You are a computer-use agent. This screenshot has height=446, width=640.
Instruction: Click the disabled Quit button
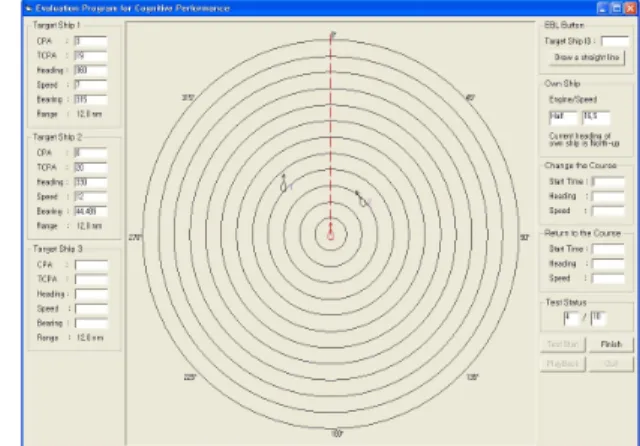pos(611,364)
